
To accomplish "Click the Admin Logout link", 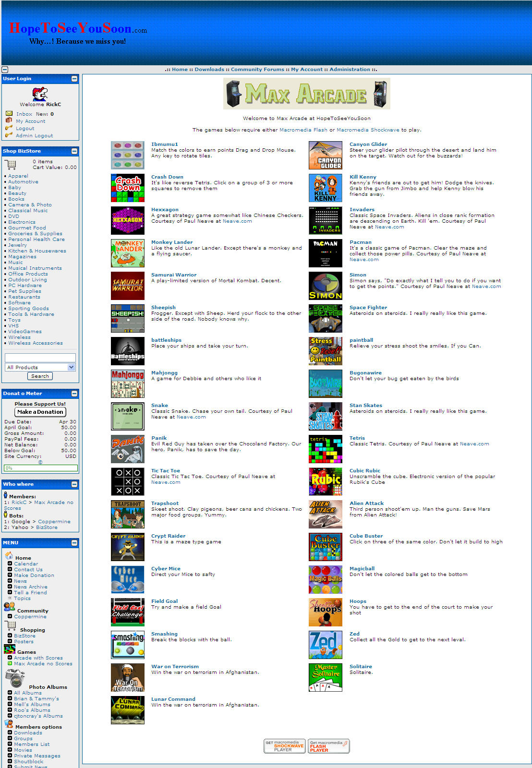I will [35, 136].
